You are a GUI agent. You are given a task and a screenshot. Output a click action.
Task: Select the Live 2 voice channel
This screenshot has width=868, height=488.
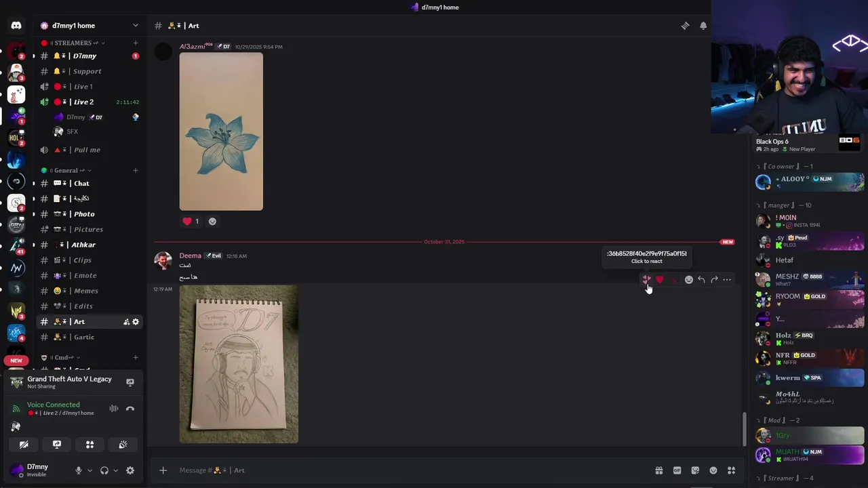90,102
